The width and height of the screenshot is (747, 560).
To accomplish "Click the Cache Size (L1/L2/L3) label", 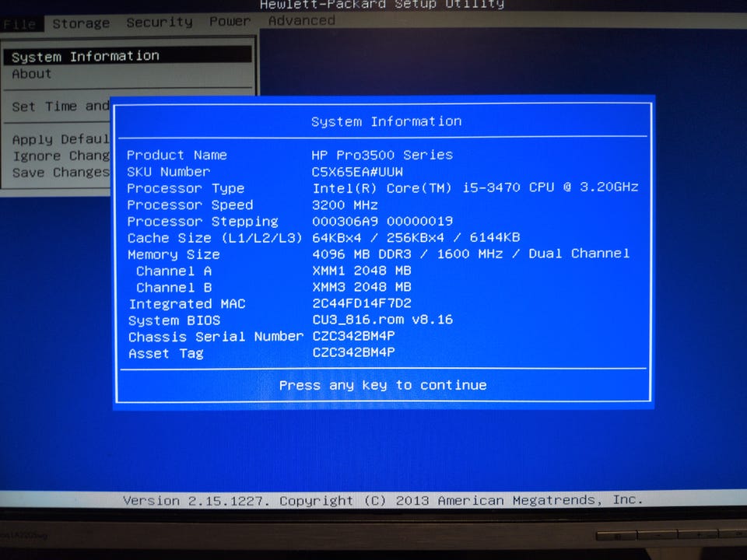I will [215, 238].
